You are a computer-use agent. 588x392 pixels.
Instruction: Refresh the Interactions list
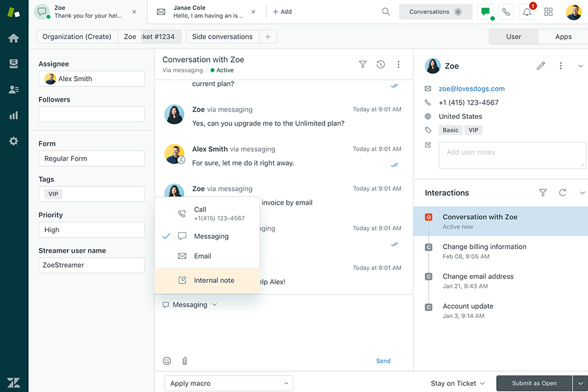click(x=562, y=192)
